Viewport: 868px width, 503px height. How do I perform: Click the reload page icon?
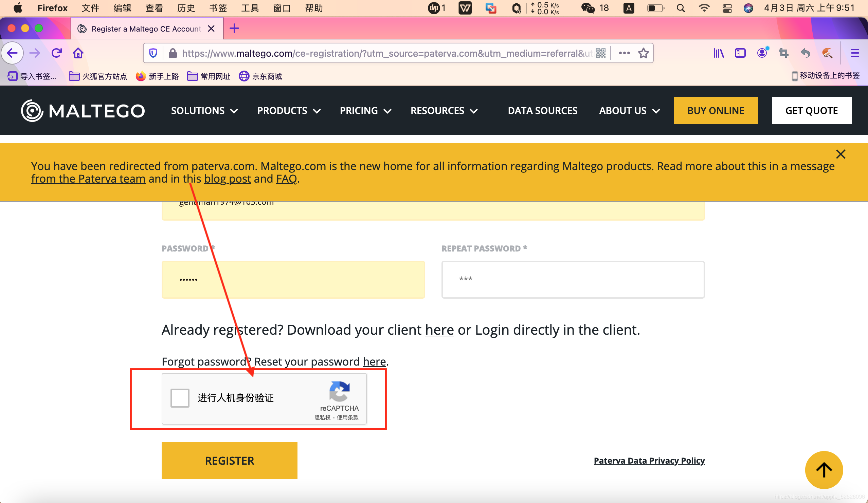coord(56,53)
